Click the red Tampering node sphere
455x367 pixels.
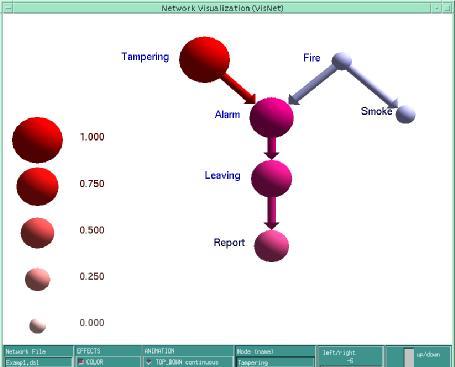coord(204,60)
